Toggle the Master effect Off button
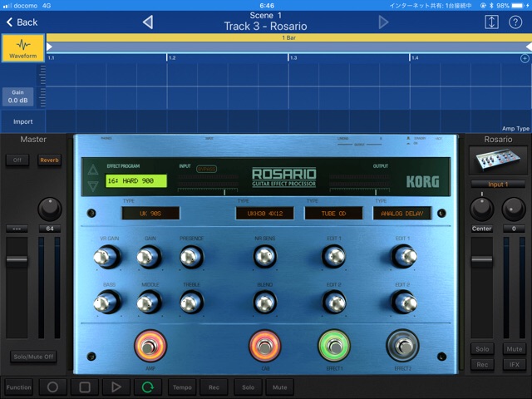This screenshot has height=399, width=532. pyautogui.click(x=17, y=160)
